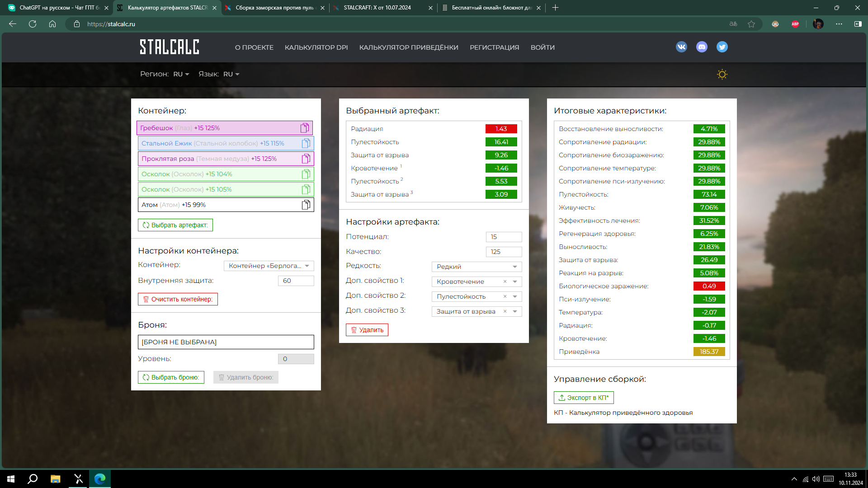The image size is (868, 488).
Task: Open the new tab plus button
Action: [556, 8]
